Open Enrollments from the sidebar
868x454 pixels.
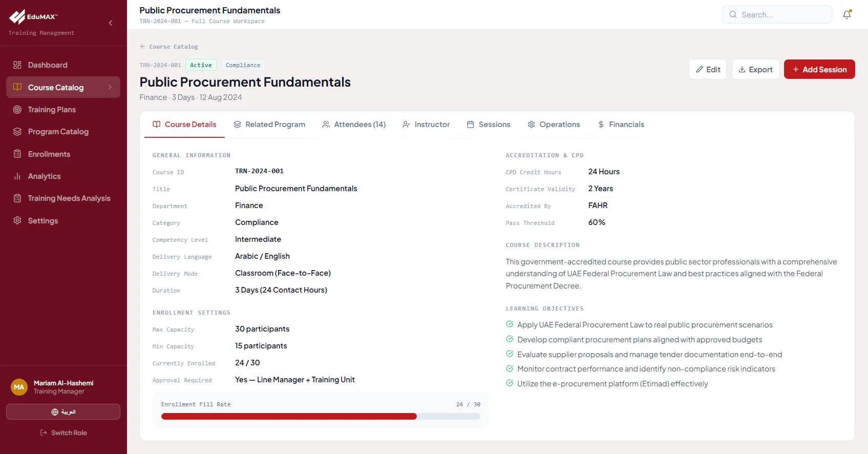coord(63,154)
